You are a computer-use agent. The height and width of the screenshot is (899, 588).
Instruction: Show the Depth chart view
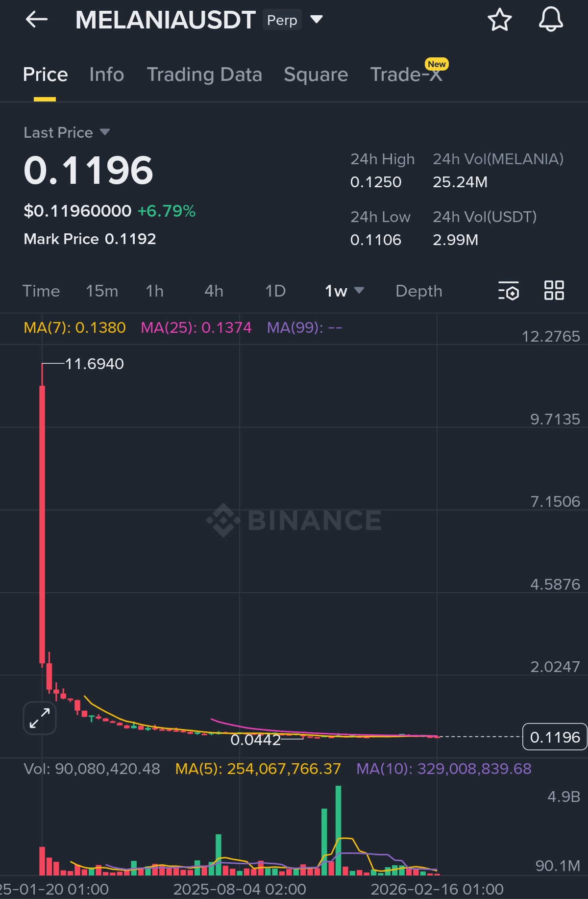(x=418, y=291)
